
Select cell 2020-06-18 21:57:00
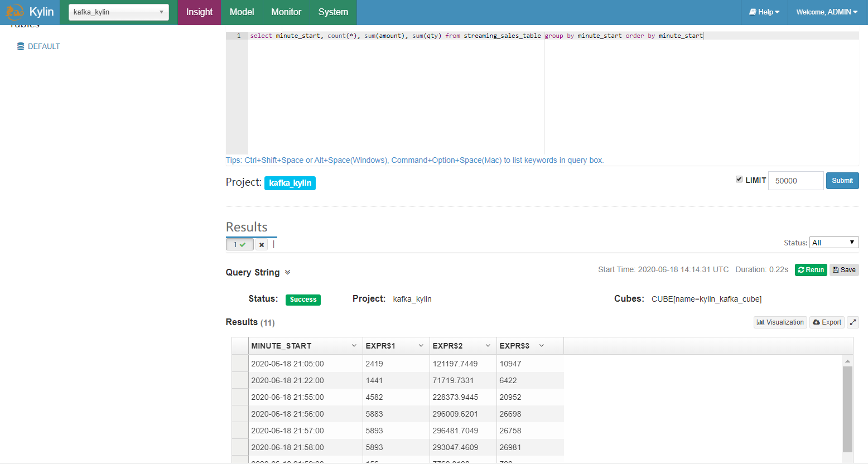pyautogui.click(x=306, y=431)
